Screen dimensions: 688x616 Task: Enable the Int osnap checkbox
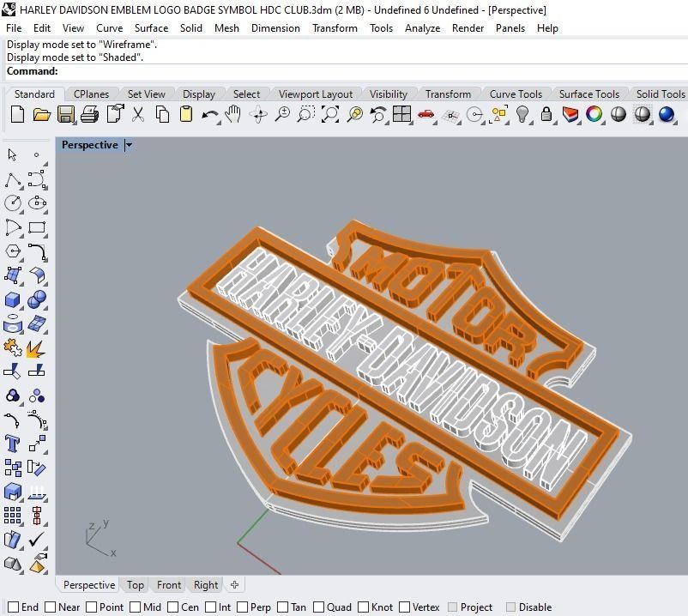click(x=211, y=607)
